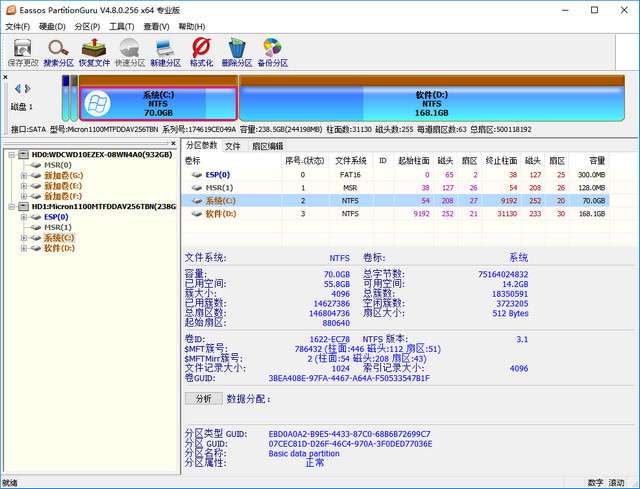Click the 168.1GB capacity cell
The width and height of the screenshot is (640, 489).
tap(591, 213)
